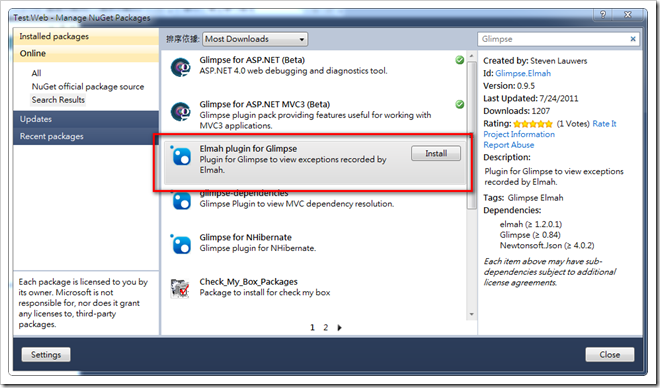Select NuGet official package source
This screenshot has height=388, width=660.
click(x=88, y=87)
